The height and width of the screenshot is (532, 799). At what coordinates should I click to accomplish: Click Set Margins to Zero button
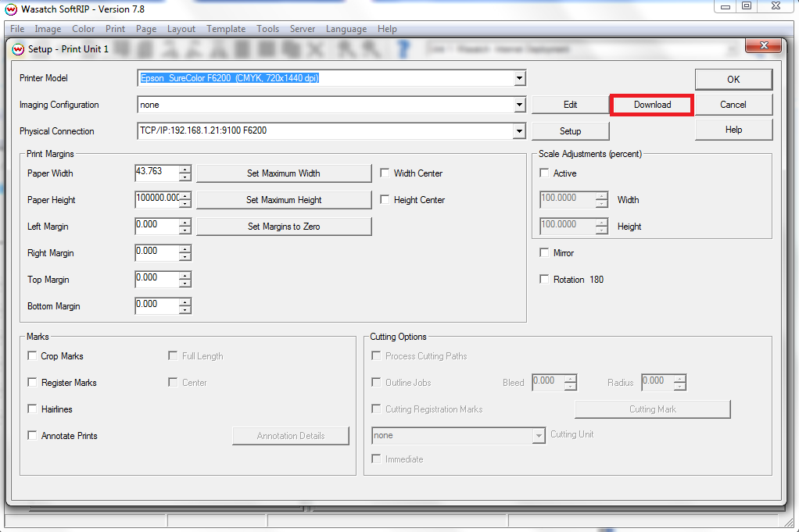pos(284,226)
